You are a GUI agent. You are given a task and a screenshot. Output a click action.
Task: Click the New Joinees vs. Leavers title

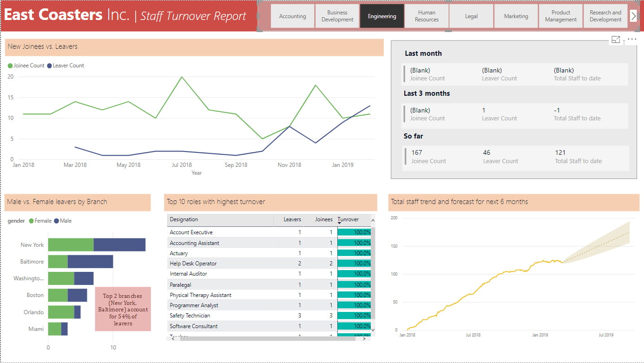(43, 46)
